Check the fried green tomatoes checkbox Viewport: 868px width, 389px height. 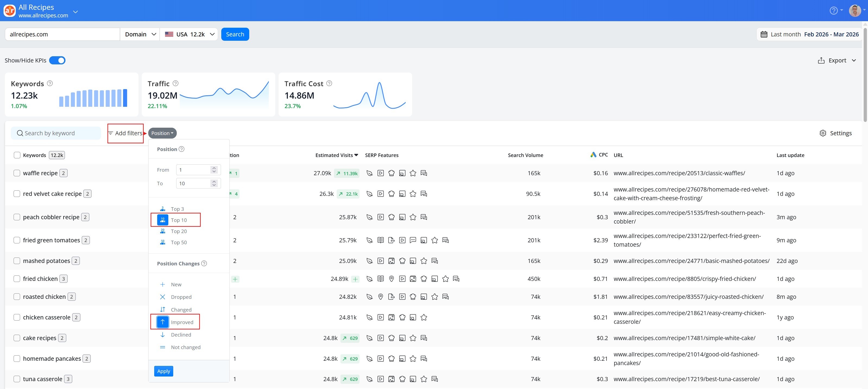click(17, 240)
